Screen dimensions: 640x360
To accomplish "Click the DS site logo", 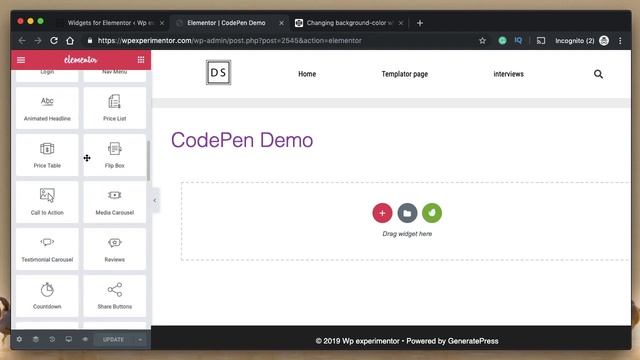I will tap(218, 72).
